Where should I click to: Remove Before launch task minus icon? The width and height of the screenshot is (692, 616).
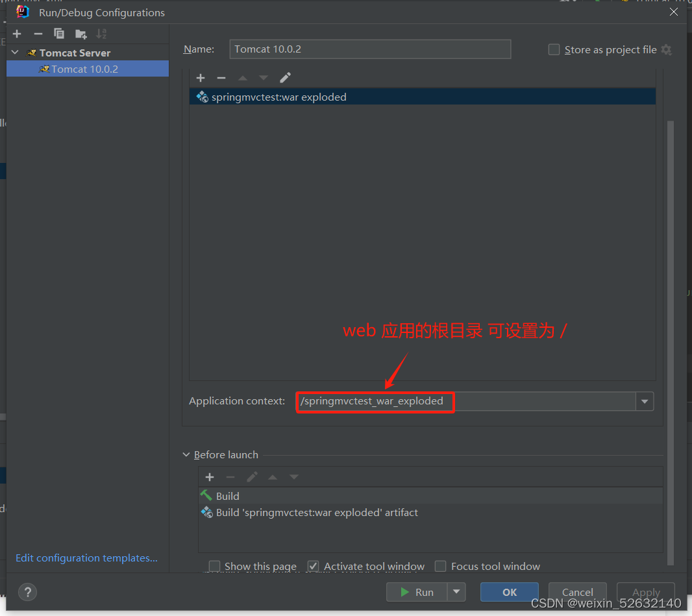pos(230,477)
